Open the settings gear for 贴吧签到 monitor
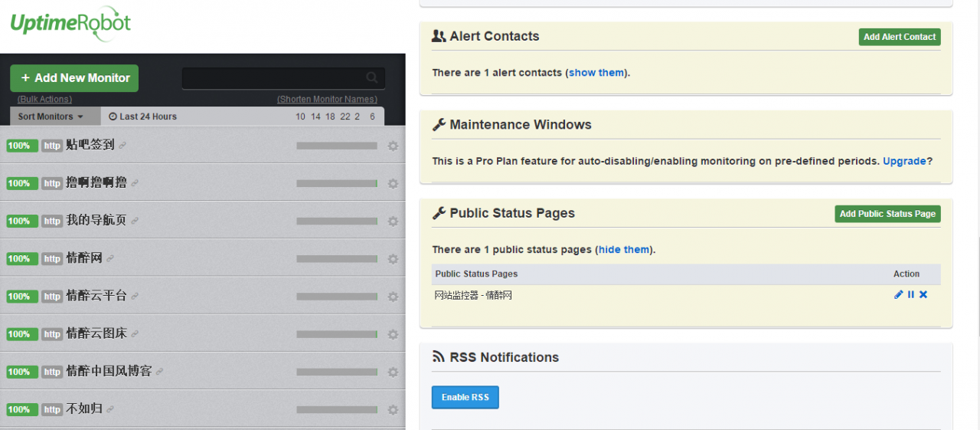980x430 pixels. click(x=393, y=146)
